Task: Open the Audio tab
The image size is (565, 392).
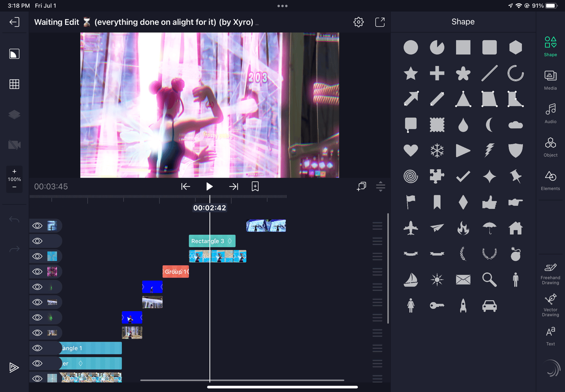Action: pos(550,114)
